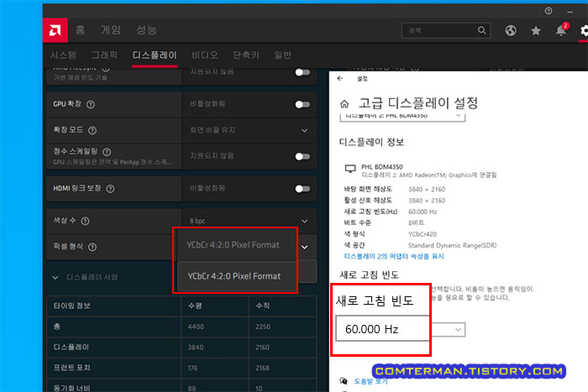The image size is (588, 392).
Task: Open the display selection dropdown PHL BDM4350
Action: tap(402, 116)
